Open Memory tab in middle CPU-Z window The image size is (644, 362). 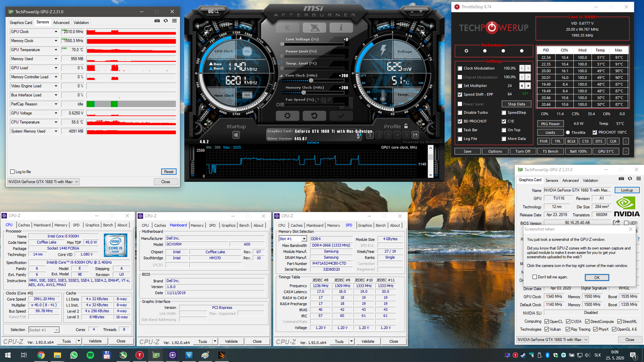coord(197,226)
